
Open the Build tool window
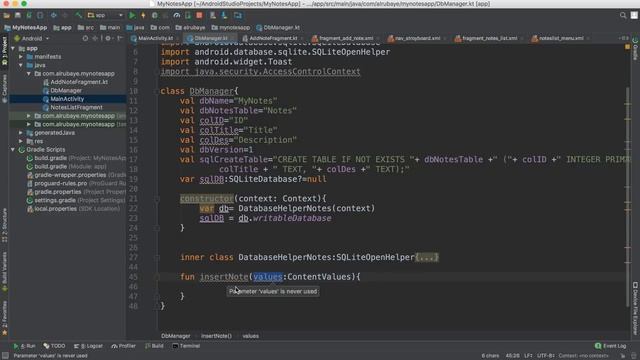point(154,346)
